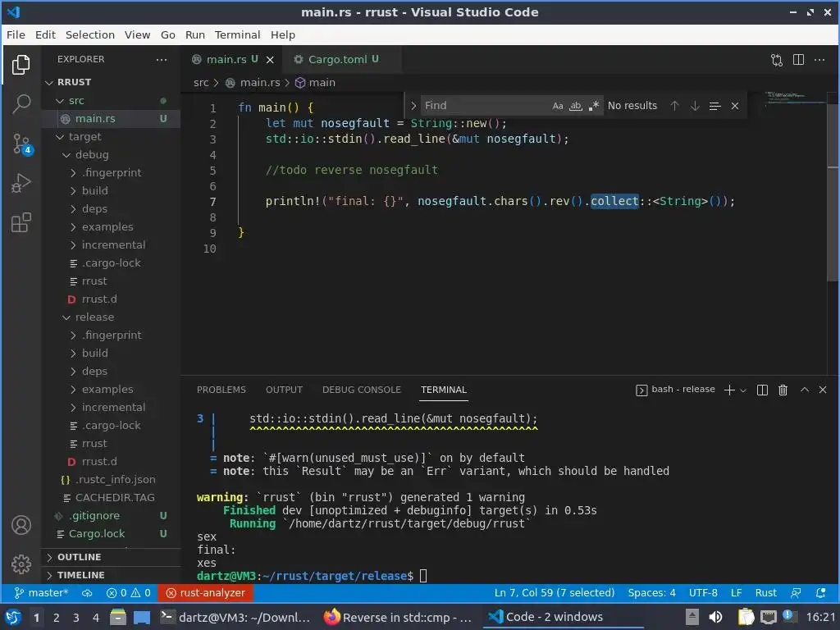The width and height of the screenshot is (840, 630).
Task: Open Cargo.lock in the explorer
Action: (x=112, y=534)
